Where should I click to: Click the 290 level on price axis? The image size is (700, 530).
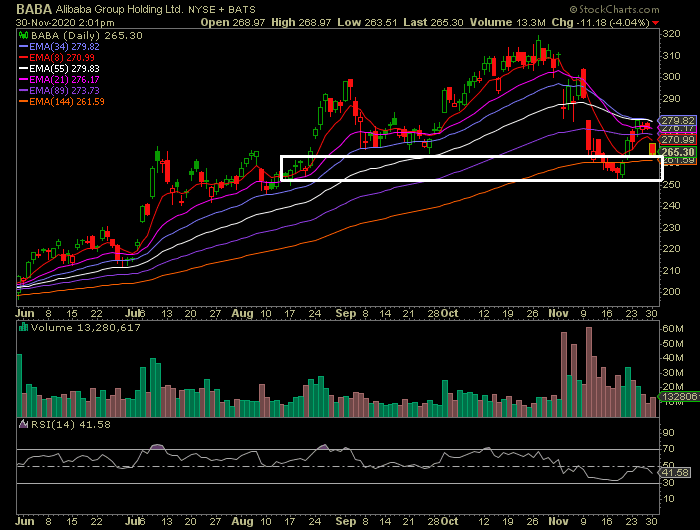point(671,99)
